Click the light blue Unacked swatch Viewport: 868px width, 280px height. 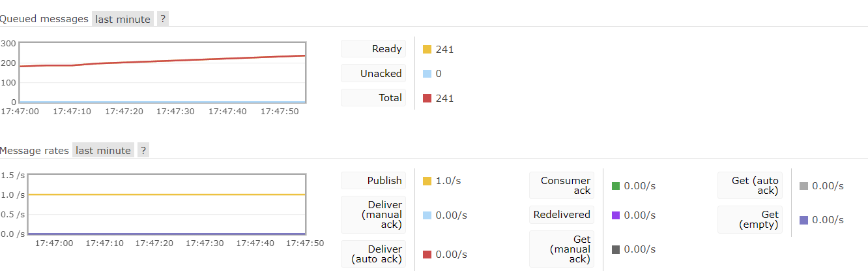(427, 74)
